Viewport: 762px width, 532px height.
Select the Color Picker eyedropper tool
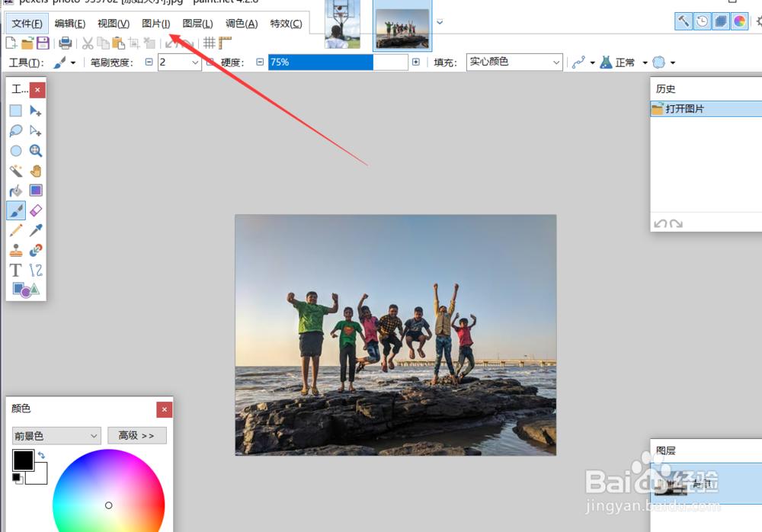pos(36,230)
